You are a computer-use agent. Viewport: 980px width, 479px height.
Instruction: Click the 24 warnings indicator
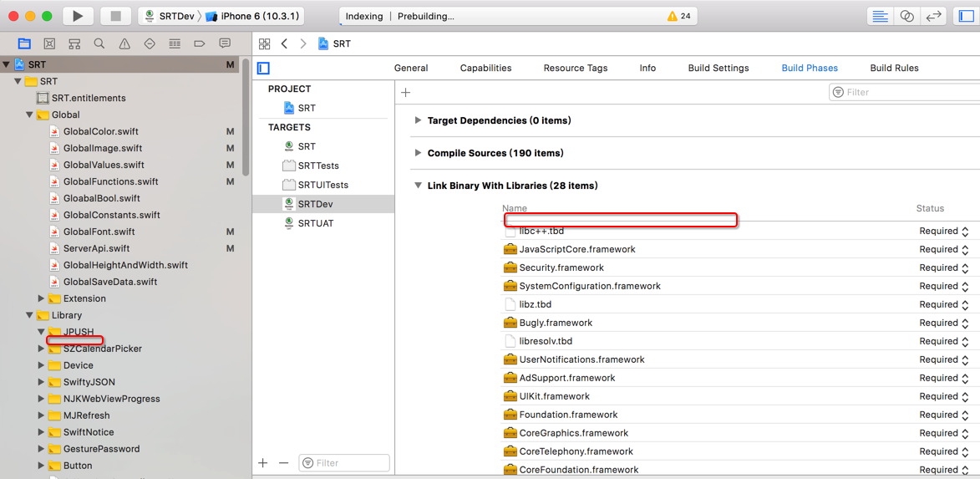pos(678,16)
